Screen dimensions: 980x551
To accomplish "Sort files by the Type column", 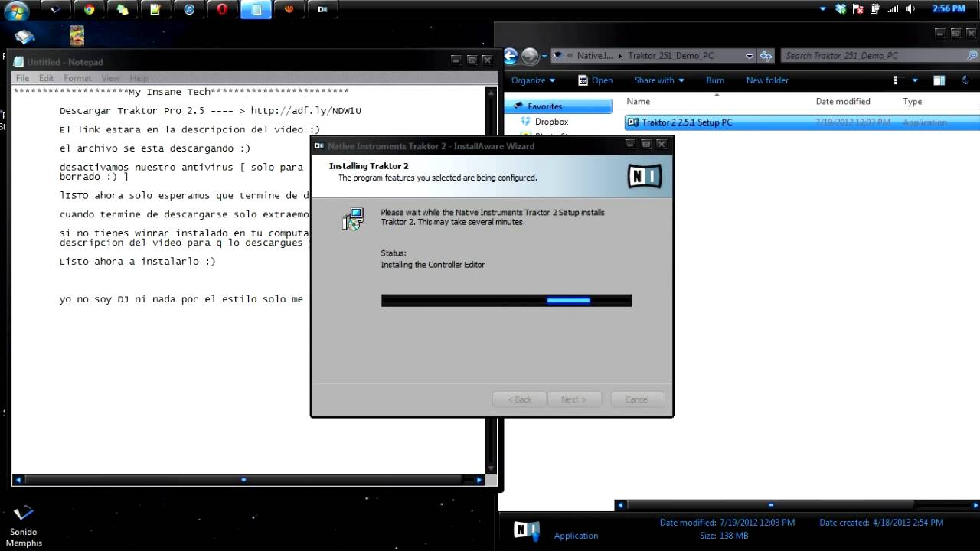I will coord(913,102).
